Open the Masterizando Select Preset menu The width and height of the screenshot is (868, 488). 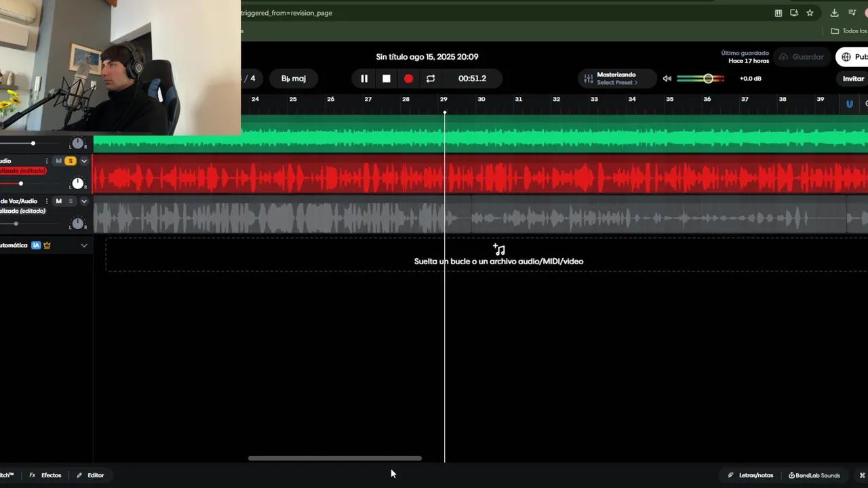[617, 79]
